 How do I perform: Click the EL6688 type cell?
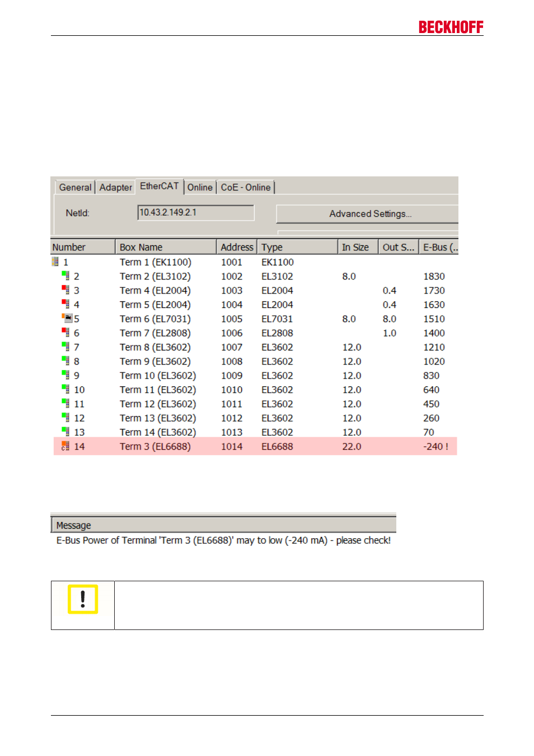[x=277, y=446]
